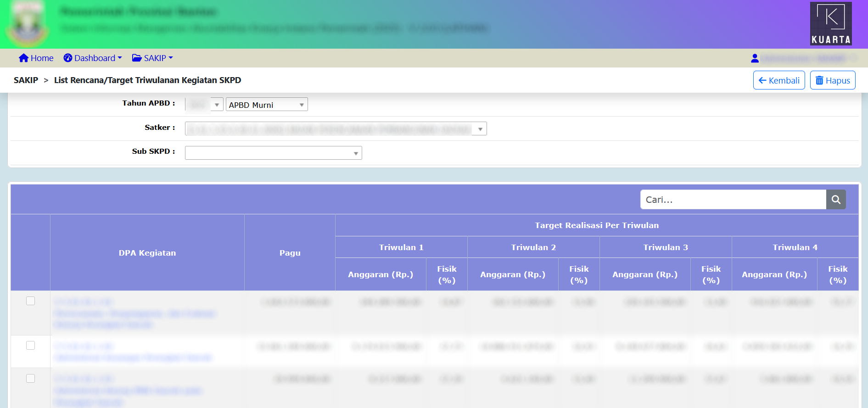
Task: Click the Cari search input field
Action: click(x=733, y=200)
